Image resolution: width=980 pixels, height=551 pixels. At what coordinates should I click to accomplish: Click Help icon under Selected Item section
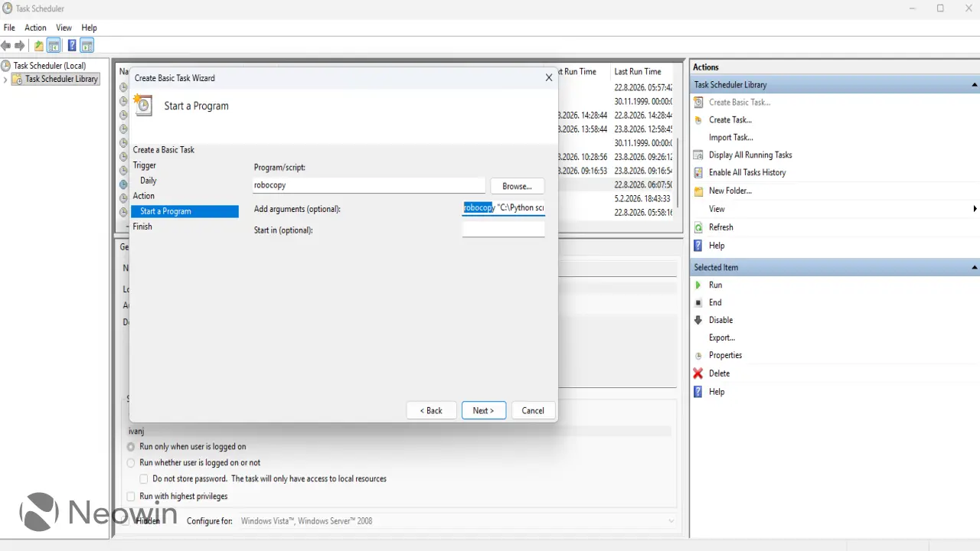[698, 392]
